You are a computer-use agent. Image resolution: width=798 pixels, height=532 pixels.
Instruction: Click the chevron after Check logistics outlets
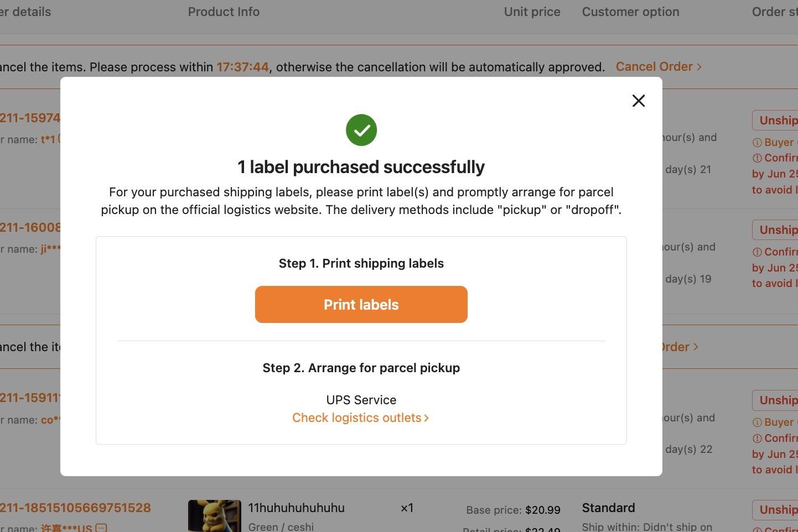[426, 418]
